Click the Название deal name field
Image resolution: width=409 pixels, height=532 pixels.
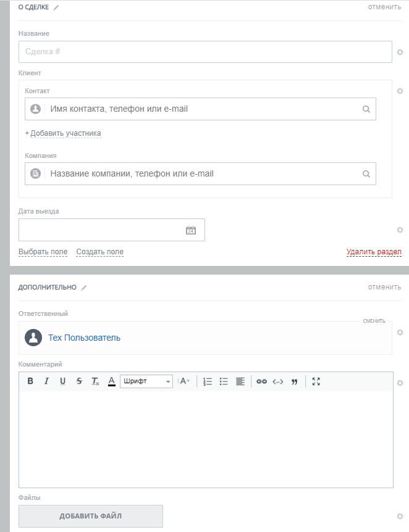click(205, 52)
